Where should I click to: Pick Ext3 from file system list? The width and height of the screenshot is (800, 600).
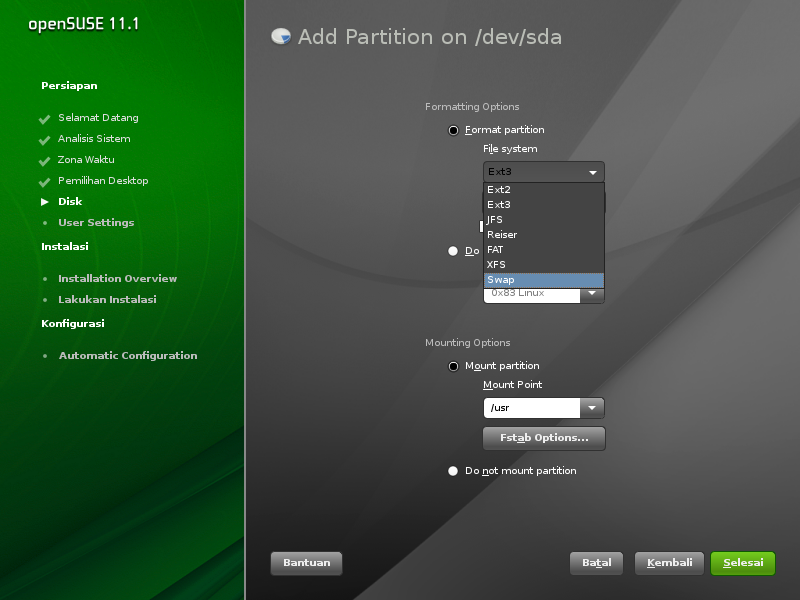[543, 205]
